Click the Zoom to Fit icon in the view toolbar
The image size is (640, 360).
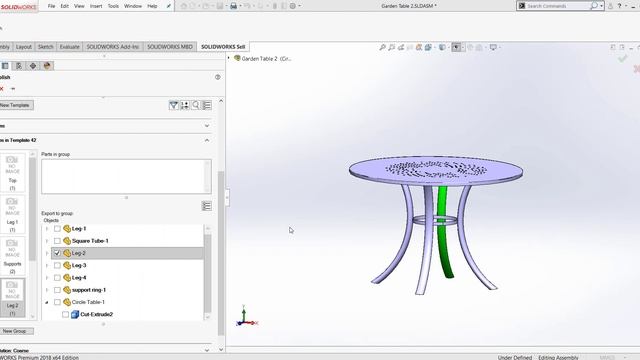pos(382,47)
